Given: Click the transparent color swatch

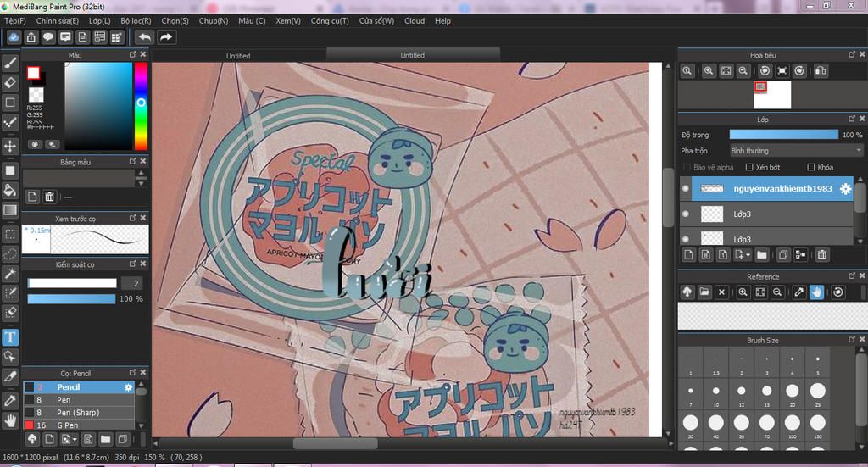Looking at the screenshot, I should pos(36,95).
